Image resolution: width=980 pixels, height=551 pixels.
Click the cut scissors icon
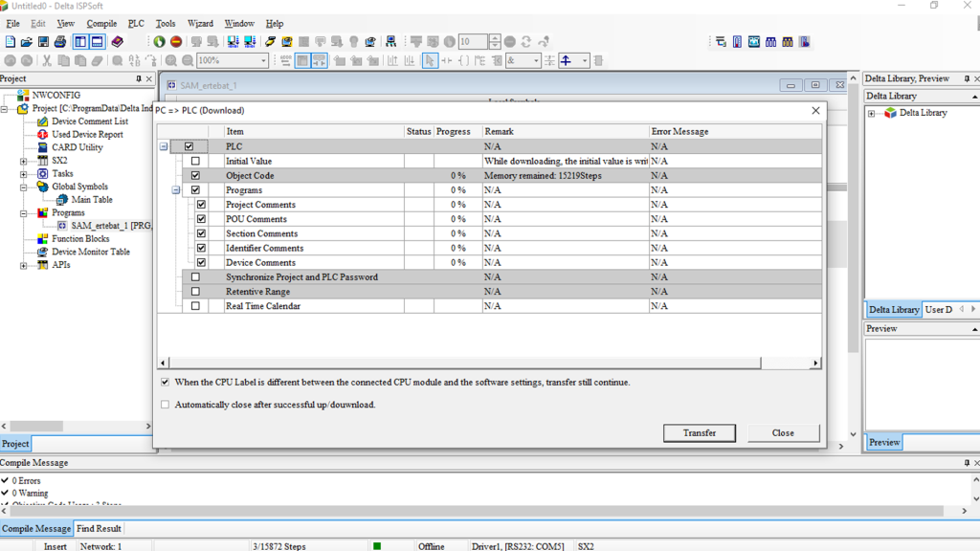46,60
